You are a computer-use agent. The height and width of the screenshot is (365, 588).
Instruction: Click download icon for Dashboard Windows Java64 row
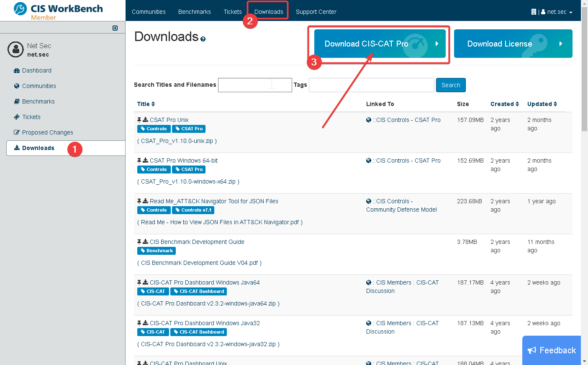click(145, 282)
